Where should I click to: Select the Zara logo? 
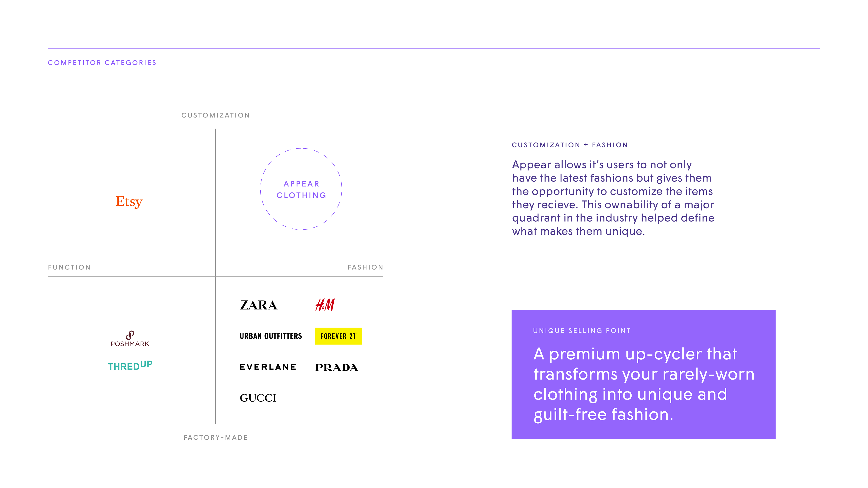[258, 305]
